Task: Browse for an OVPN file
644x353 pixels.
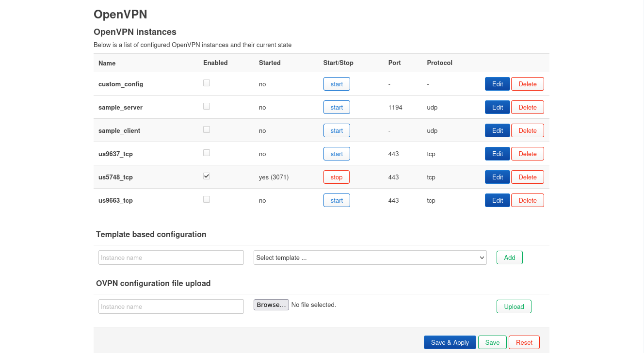Action: click(271, 305)
